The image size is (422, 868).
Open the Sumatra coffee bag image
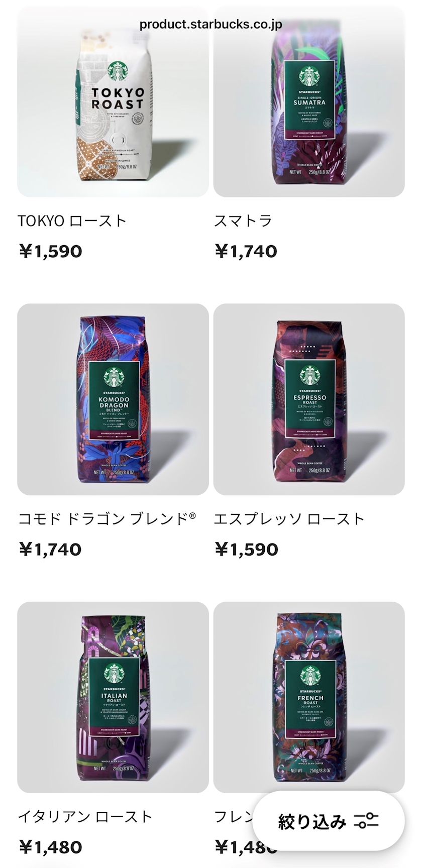click(309, 101)
